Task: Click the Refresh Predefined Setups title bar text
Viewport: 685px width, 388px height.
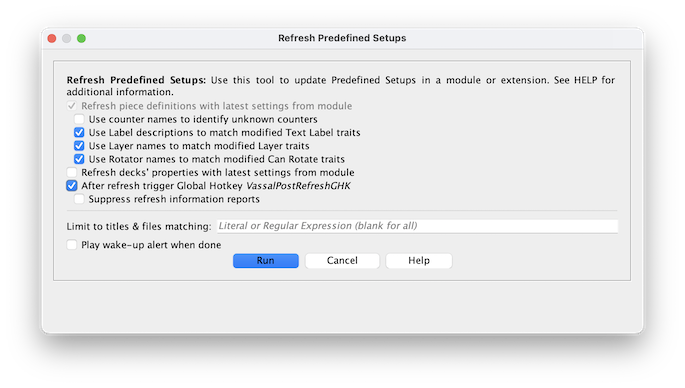Action: 342,38
